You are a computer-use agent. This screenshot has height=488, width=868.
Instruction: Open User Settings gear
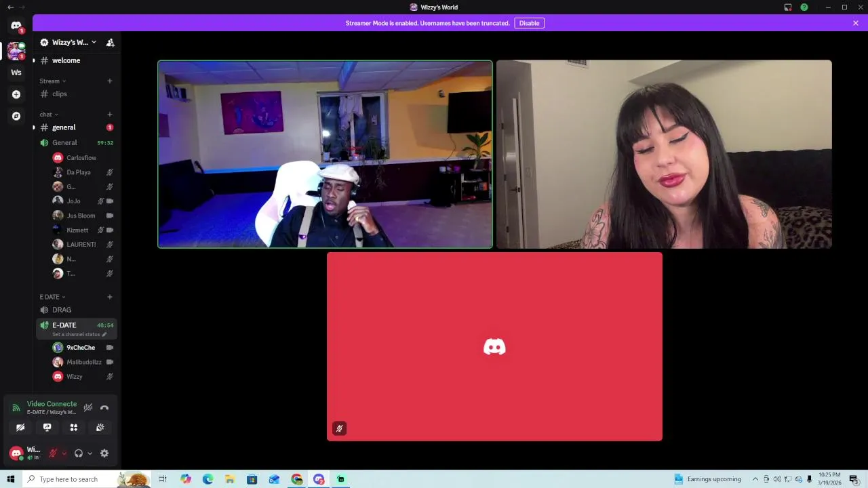[104, 453]
